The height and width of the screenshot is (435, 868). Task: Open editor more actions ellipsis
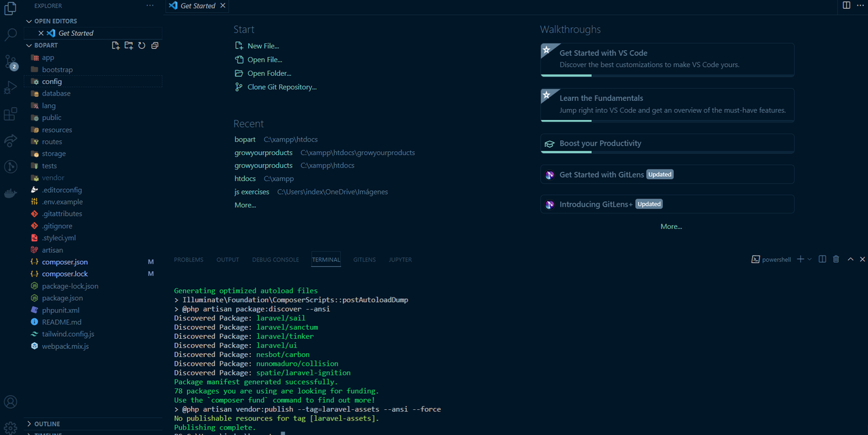[860, 5]
